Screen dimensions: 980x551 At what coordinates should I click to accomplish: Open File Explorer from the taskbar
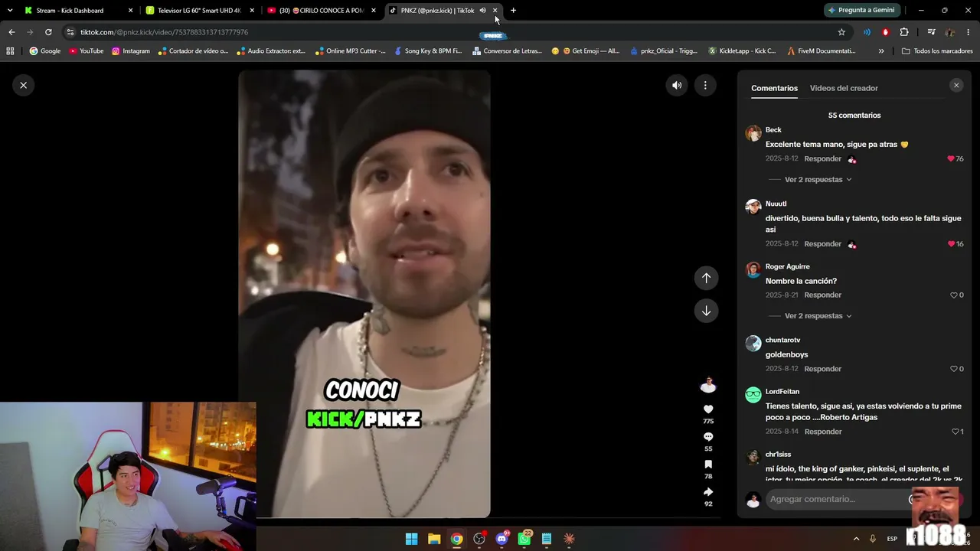(x=434, y=539)
